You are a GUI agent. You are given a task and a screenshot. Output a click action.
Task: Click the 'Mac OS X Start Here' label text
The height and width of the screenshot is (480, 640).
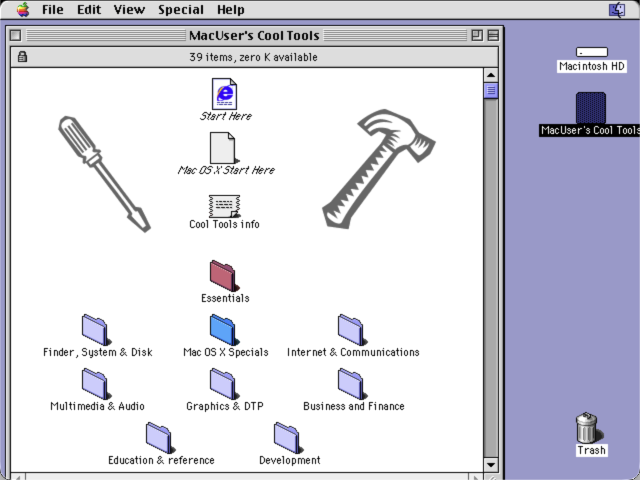coord(226,170)
